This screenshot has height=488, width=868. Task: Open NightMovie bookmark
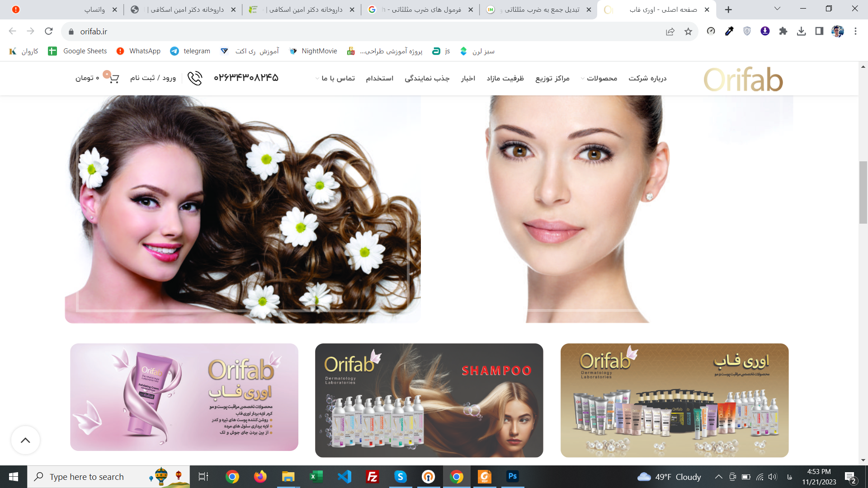click(313, 51)
